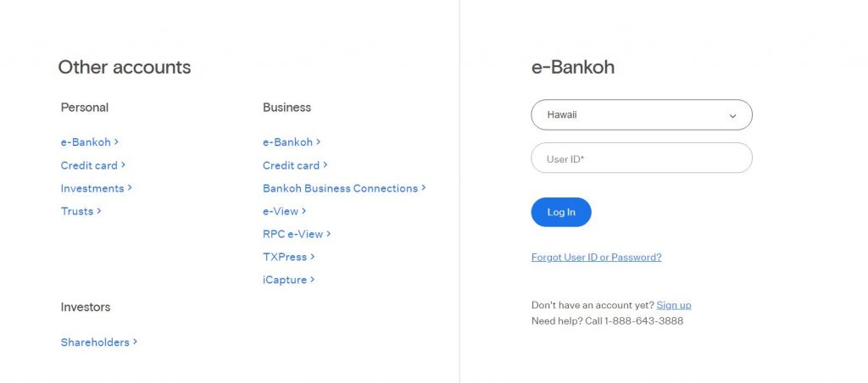Open Shareholders under Investors
Screen dimensions: 868x383
pyautogui.click(x=98, y=342)
